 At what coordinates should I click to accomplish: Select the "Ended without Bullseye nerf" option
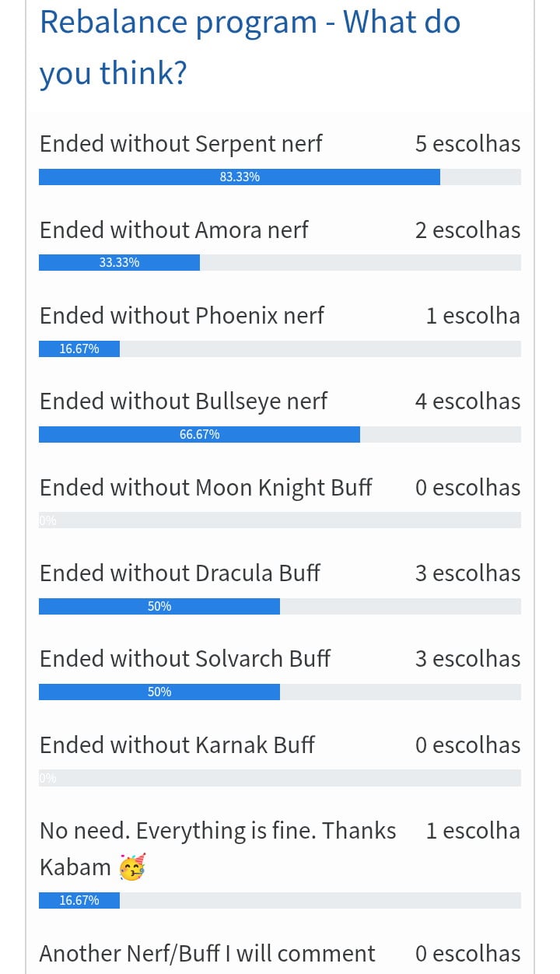pos(183,401)
